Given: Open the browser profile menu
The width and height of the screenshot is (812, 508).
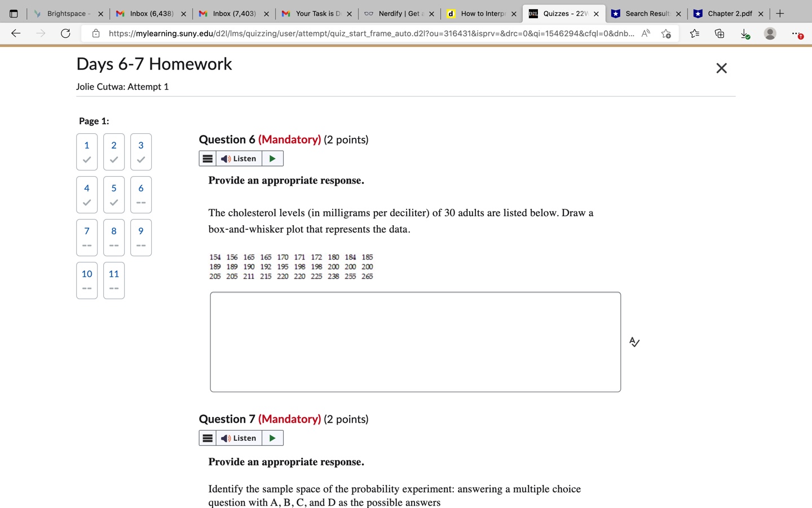Looking at the screenshot, I should coord(770,33).
